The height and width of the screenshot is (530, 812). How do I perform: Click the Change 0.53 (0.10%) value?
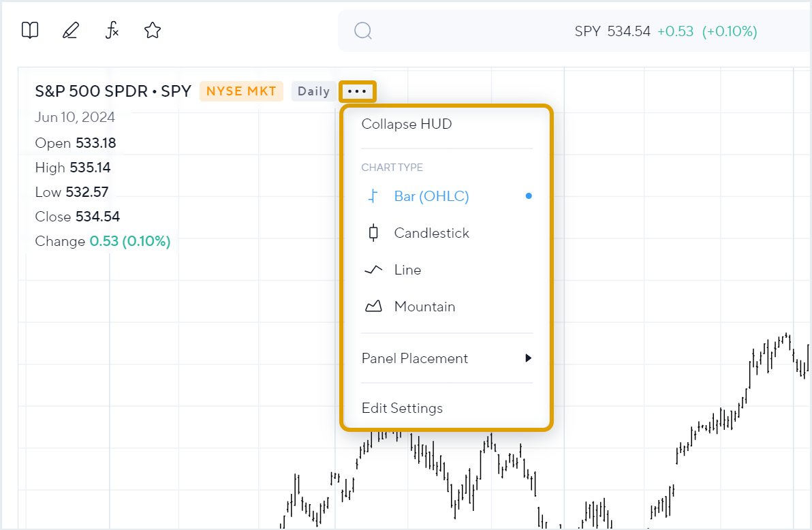pyautogui.click(x=103, y=241)
